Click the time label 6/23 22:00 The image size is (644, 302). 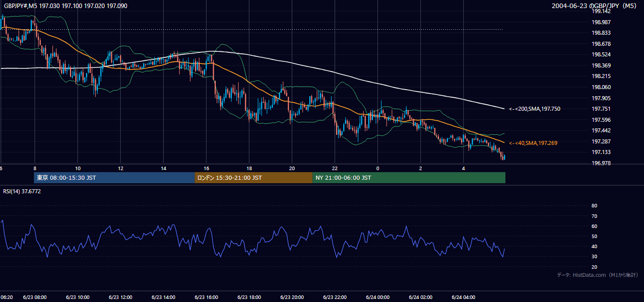point(335,297)
